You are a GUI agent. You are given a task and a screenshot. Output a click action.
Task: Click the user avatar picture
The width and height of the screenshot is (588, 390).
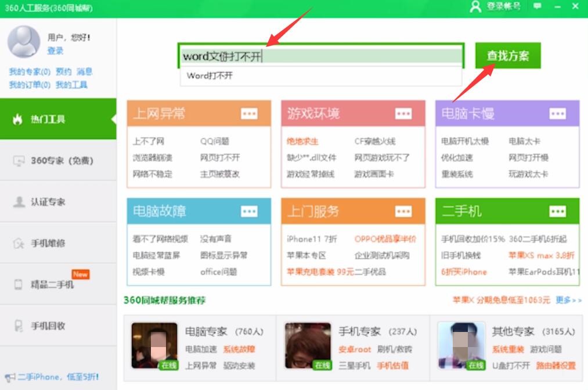pos(24,41)
